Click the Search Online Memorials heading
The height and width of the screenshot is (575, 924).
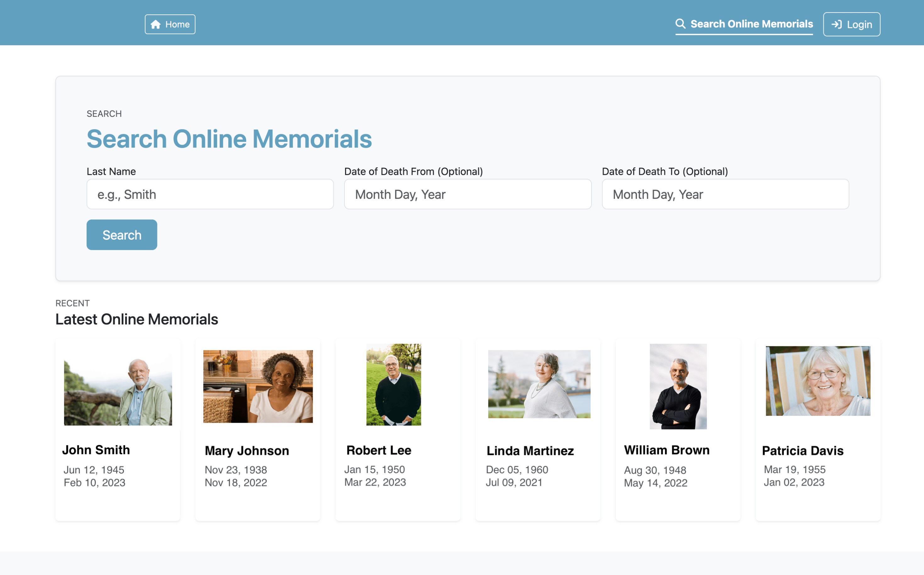click(229, 139)
